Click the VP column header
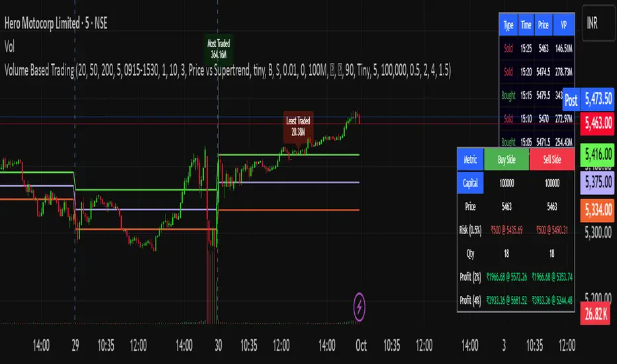Viewport: 617px width, 364px height. pos(564,26)
